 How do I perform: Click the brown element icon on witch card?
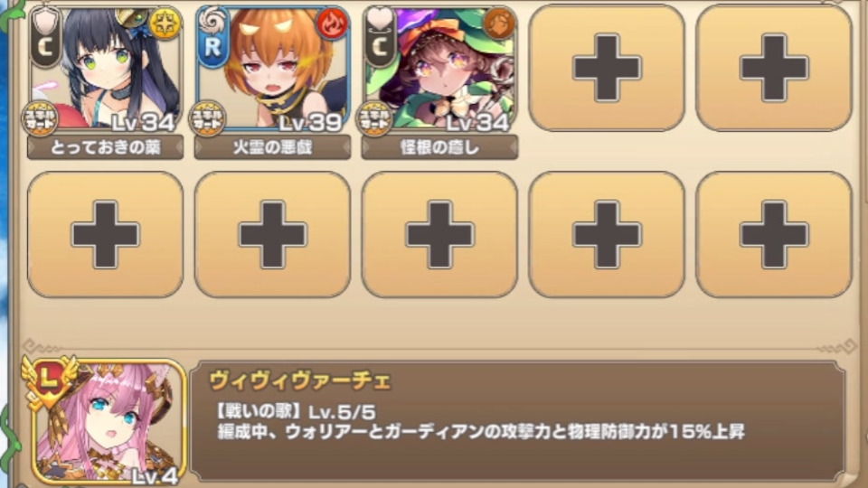pyautogui.click(x=499, y=23)
